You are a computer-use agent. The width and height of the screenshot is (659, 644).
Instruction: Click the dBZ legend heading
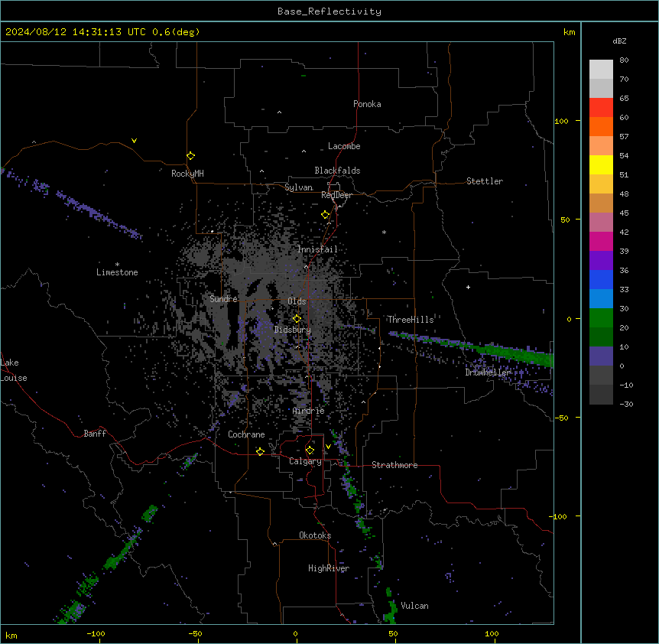(x=619, y=41)
